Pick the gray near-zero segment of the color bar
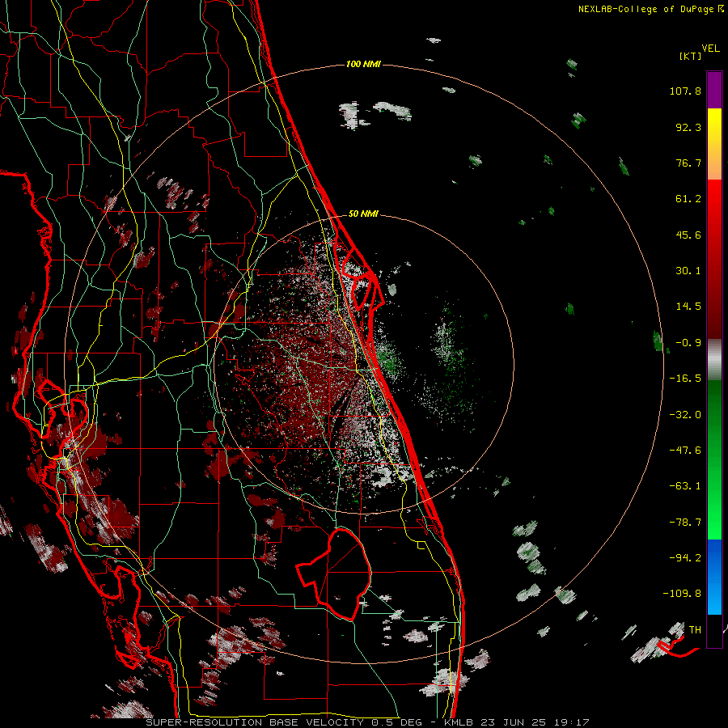728x728 pixels. pyautogui.click(x=714, y=358)
